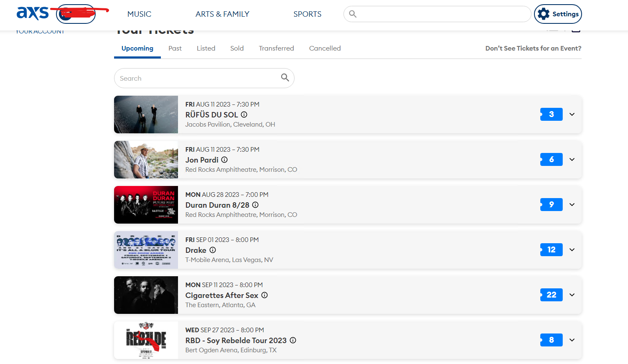Open the Duran Duran event thumbnail
This screenshot has width=628, height=364.
[146, 205]
